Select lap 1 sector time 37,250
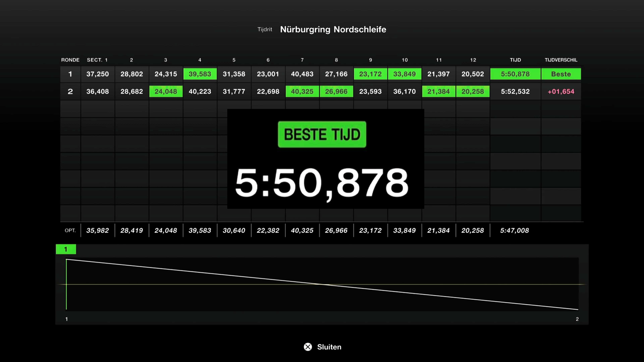644x362 pixels. coord(98,74)
